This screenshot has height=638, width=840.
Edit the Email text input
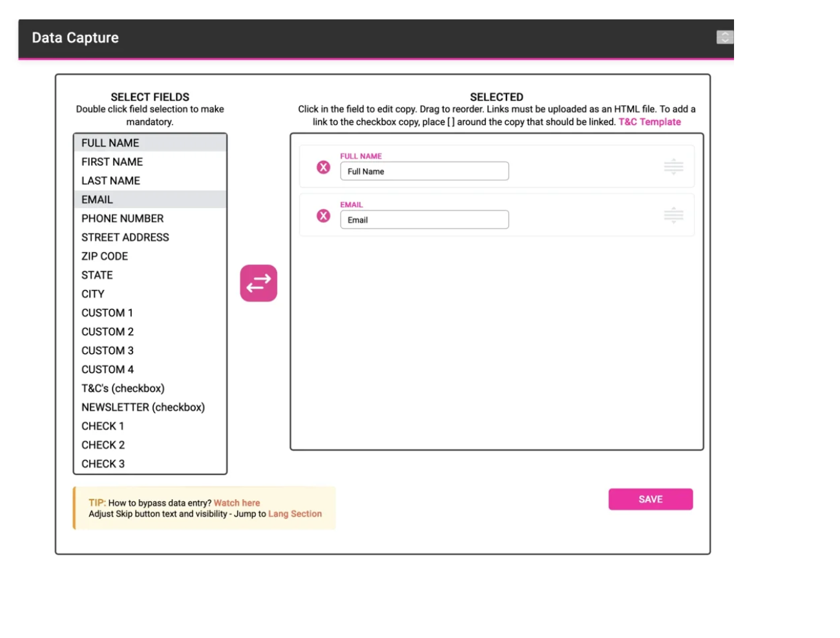coord(424,220)
